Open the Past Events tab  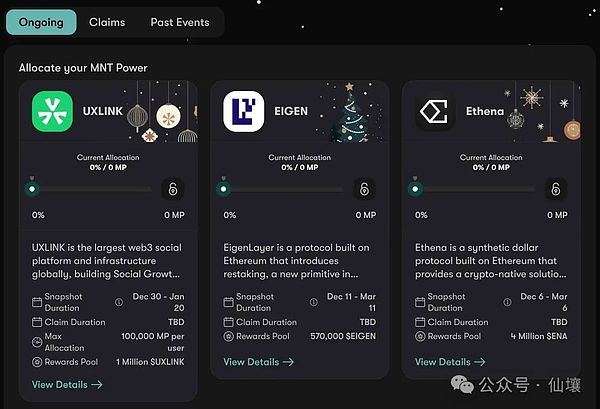[x=180, y=21]
